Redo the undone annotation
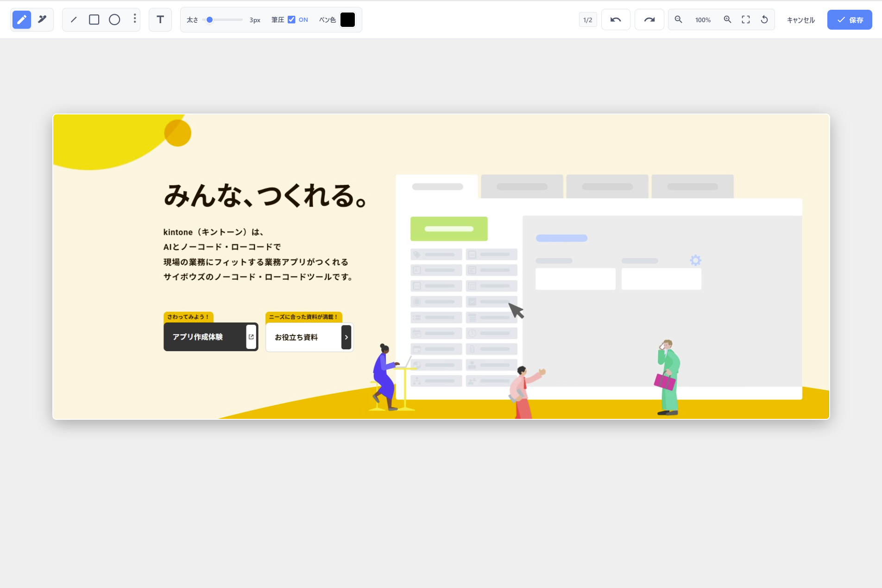The width and height of the screenshot is (882, 588). [x=649, y=19]
